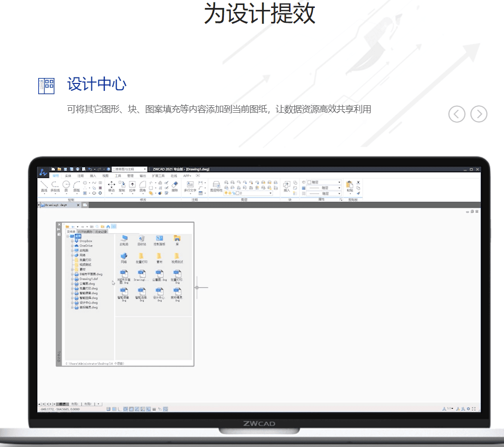Select 公寓图.dwg in folder tree
Viewport: 504px width, 447px height.
click(x=87, y=284)
